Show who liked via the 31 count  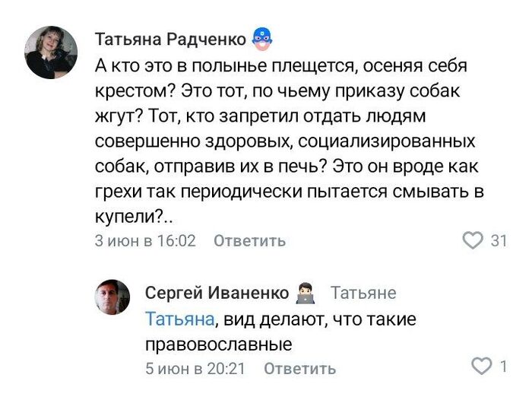point(499,241)
